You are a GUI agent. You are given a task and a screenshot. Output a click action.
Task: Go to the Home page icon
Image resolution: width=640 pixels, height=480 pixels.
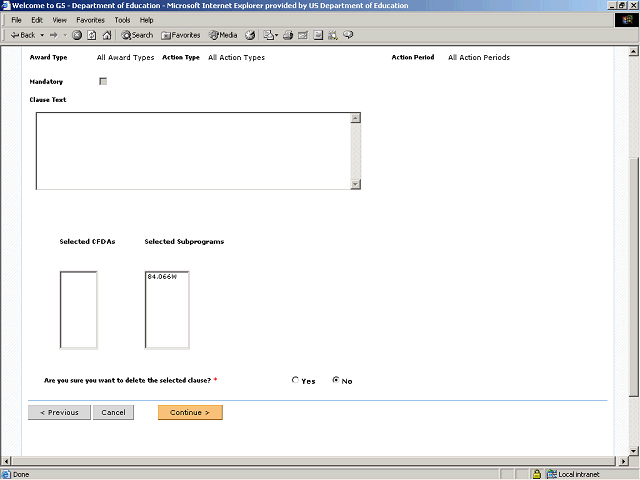click(x=107, y=35)
